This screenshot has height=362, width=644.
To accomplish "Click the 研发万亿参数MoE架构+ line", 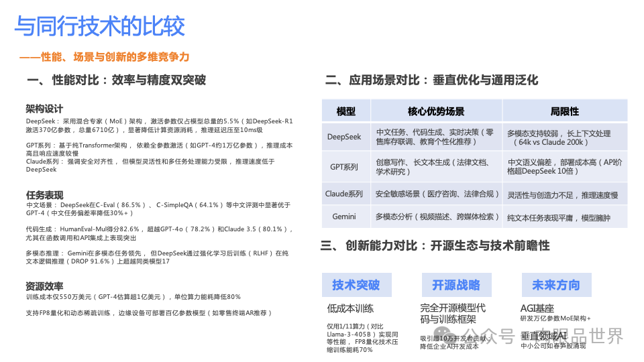I will 555,318.
